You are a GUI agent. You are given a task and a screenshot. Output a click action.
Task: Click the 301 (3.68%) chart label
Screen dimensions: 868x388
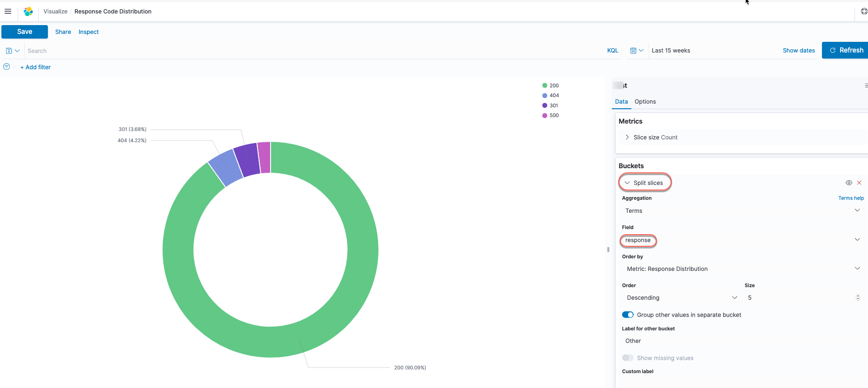pyautogui.click(x=133, y=129)
